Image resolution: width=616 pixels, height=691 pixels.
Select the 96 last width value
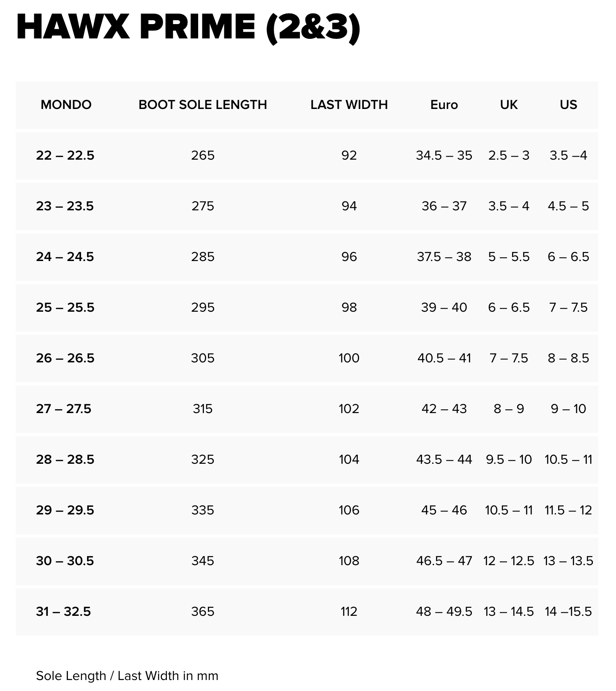pyautogui.click(x=349, y=257)
